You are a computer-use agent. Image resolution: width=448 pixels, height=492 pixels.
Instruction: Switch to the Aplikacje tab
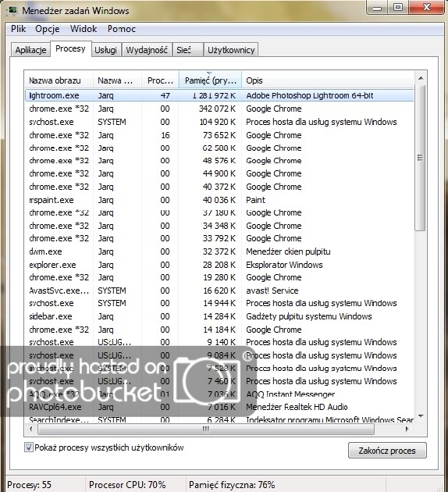pos(30,50)
